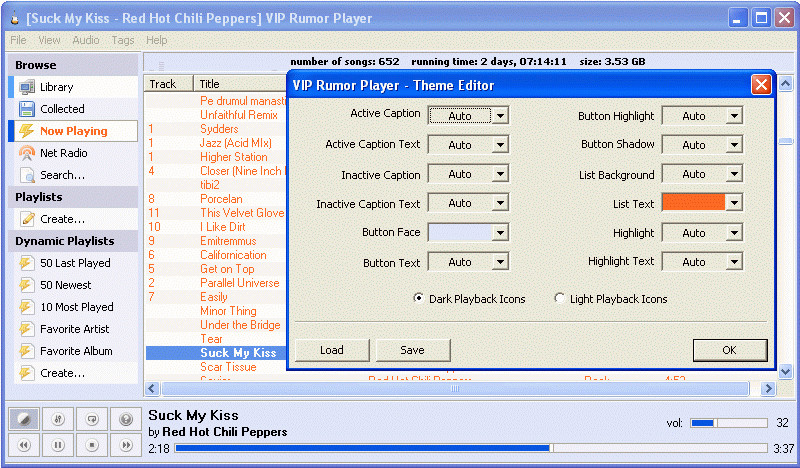This screenshot has height=468, width=800.
Task: Select the song Parallel Universe
Action: (240, 283)
